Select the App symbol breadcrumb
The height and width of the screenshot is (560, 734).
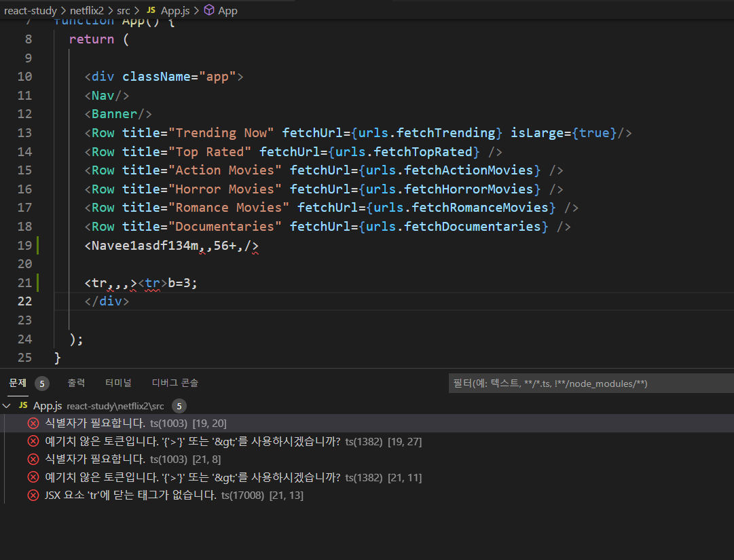[x=227, y=10]
